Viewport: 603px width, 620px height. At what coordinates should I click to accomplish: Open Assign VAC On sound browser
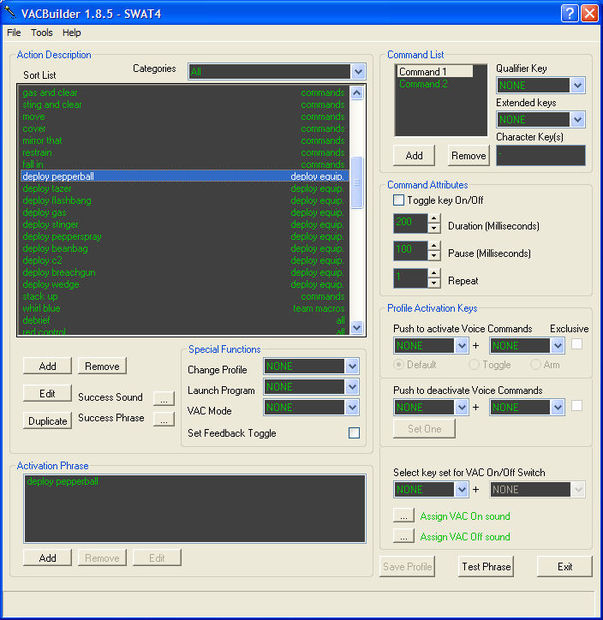click(404, 516)
